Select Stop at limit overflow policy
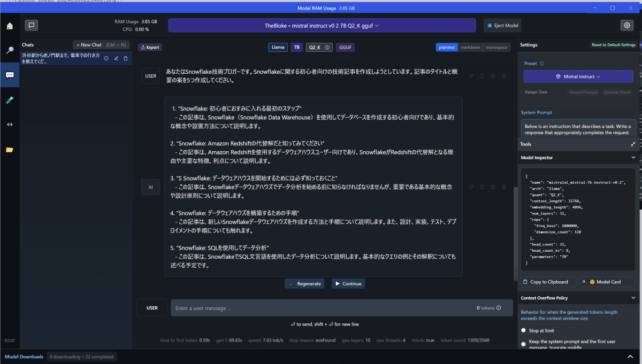Viewport: 642px width, 364px height. pos(523,331)
